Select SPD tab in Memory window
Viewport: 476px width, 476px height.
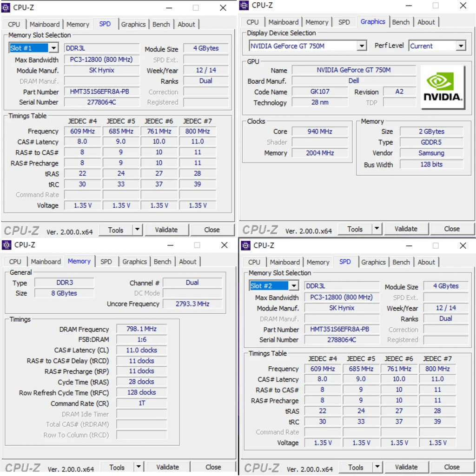tap(106, 262)
